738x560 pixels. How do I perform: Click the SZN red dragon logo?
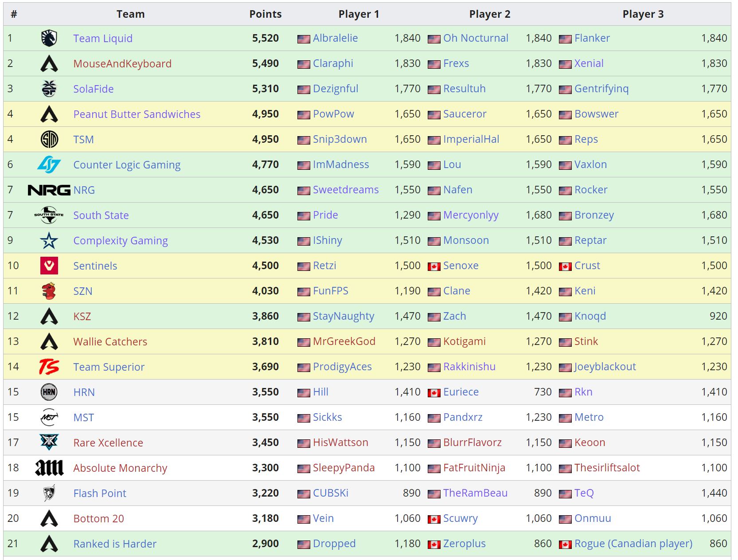(x=49, y=291)
